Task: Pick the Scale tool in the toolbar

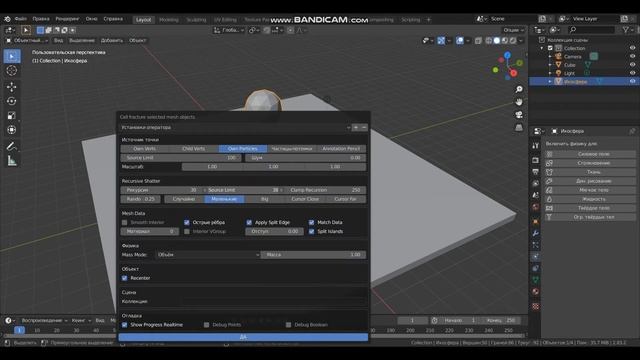Action: click(12, 116)
